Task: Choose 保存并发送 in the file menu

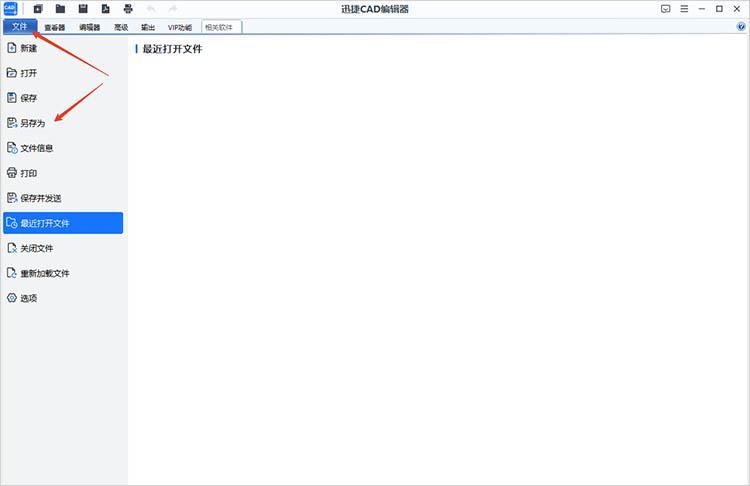Action: point(63,198)
